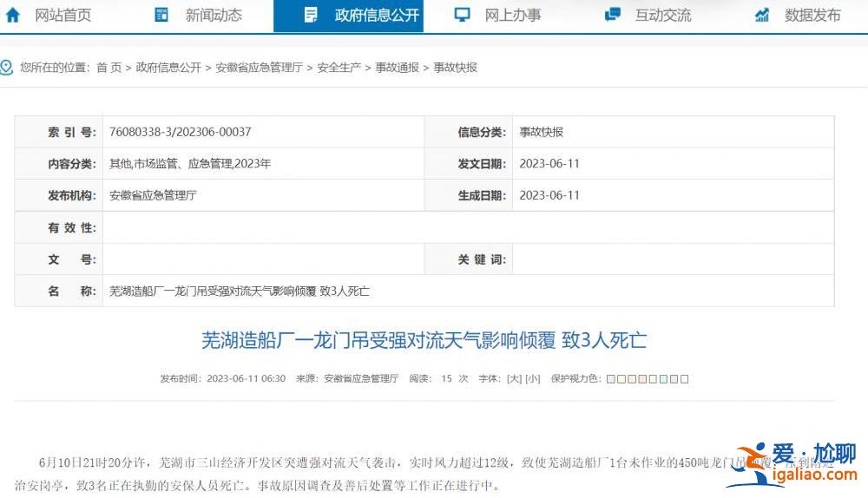Click the chat icon beside 互动交流
The width and height of the screenshot is (868, 498).
tap(612, 15)
